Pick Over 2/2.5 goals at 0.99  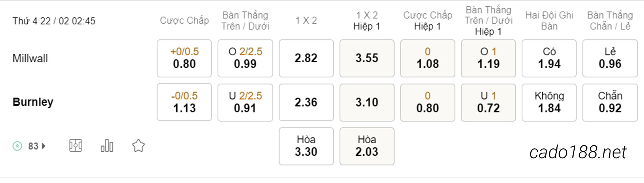245,58
